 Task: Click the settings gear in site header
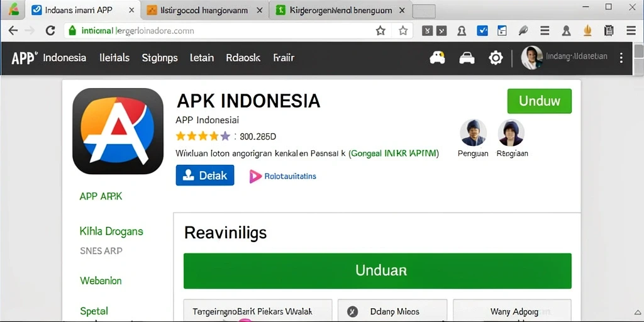(496, 58)
